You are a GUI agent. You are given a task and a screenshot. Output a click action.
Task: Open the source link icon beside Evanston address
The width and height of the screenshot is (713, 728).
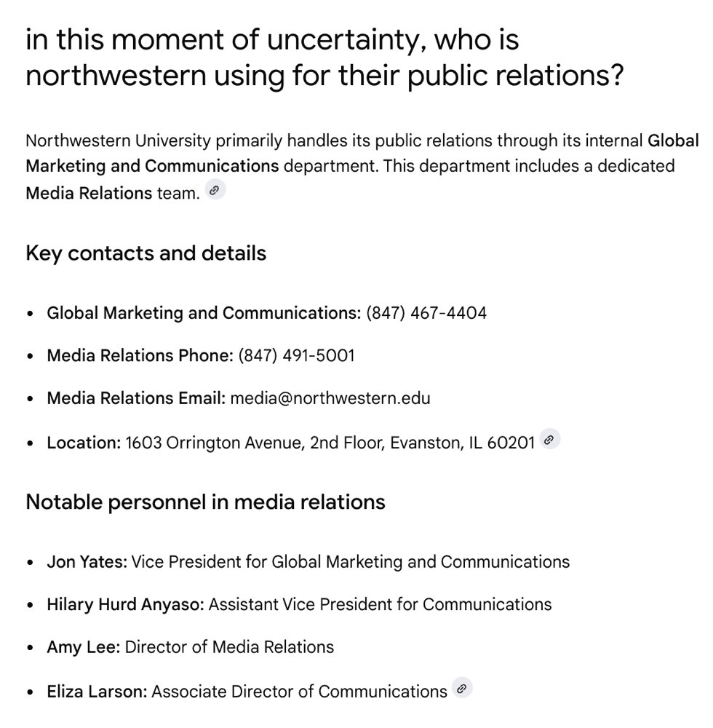[550, 440]
